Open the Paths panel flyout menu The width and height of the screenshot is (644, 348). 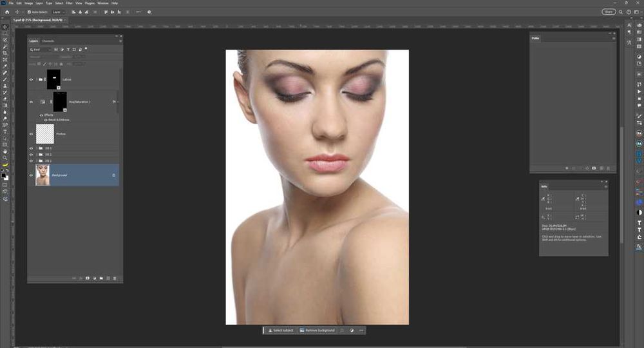click(x=614, y=38)
